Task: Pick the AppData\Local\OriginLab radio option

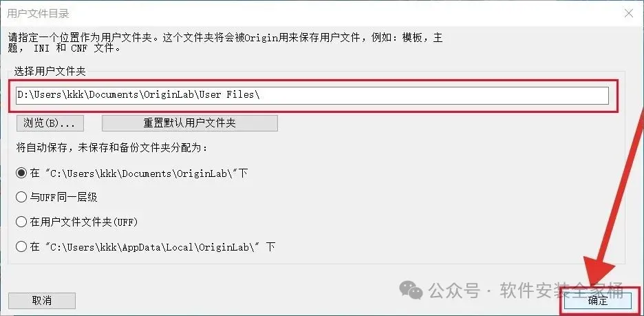Action: [21, 247]
